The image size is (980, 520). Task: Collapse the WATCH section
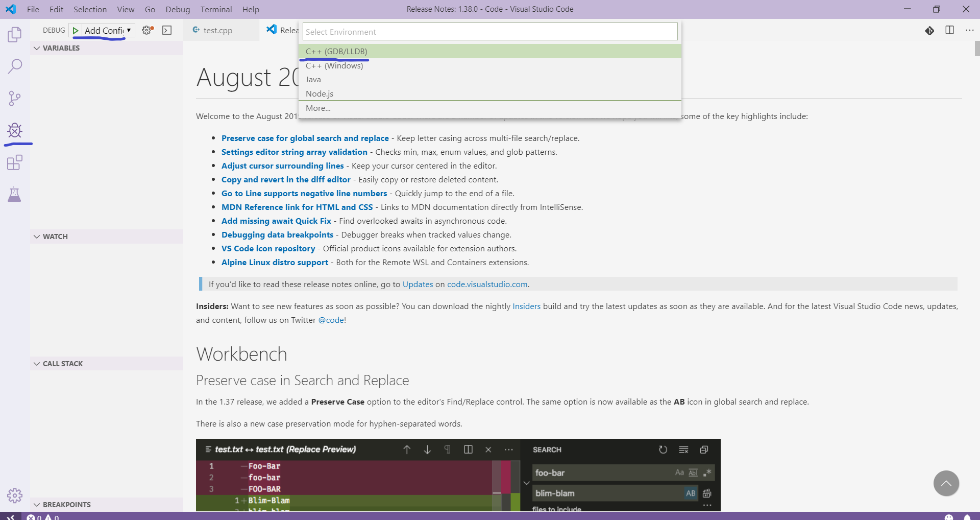106,237
